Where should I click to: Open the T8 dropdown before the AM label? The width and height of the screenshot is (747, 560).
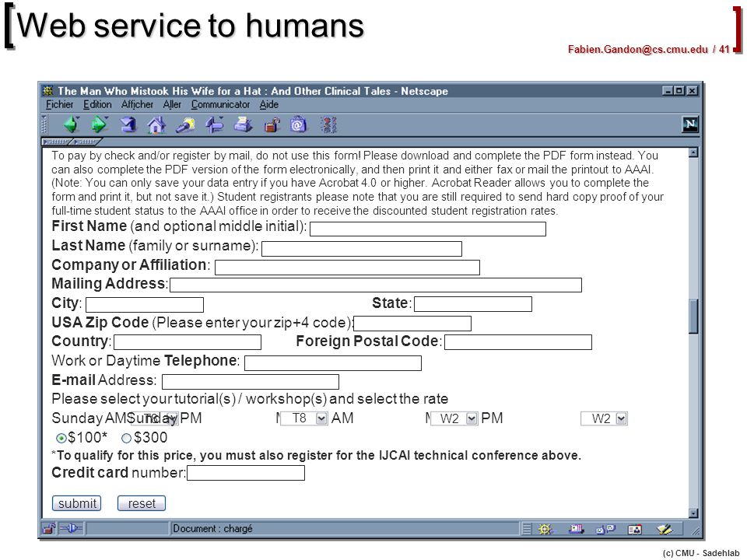[304, 418]
